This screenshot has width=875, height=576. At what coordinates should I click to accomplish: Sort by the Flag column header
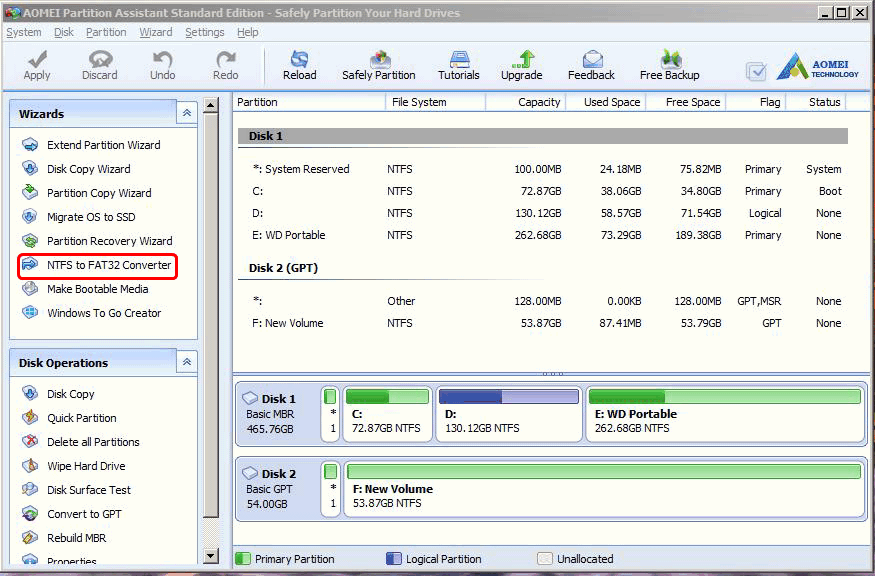[x=756, y=102]
